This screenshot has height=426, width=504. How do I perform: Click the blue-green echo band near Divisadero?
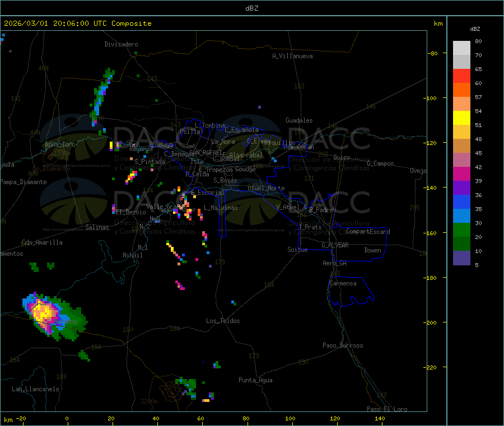tap(101, 96)
